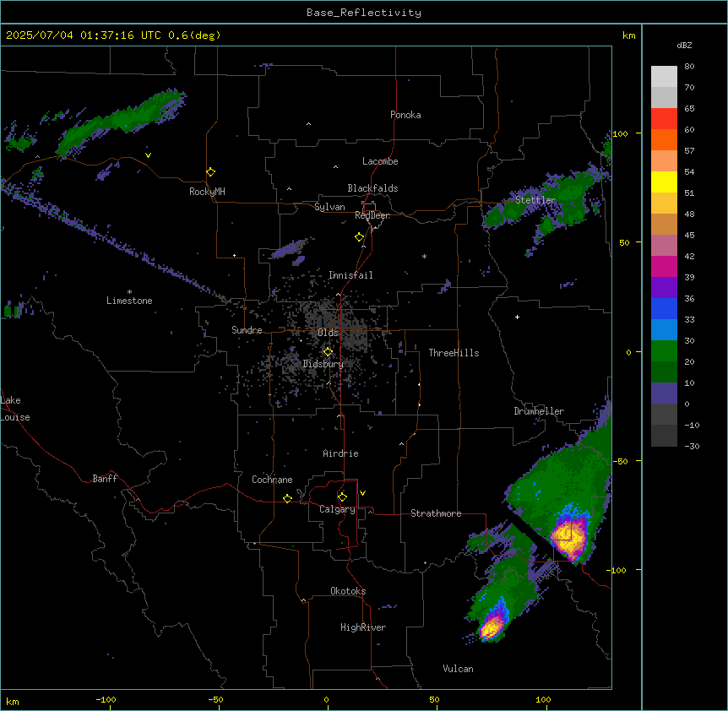Click the intense storm core southeast of Strathmore
Image resolution: width=728 pixels, height=711 pixels.
click(x=570, y=538)
